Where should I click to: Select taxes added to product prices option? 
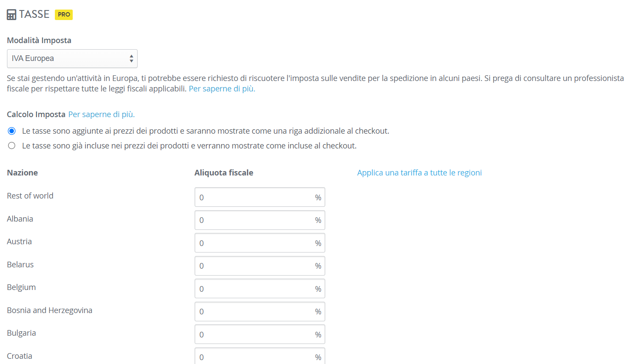click(x=12, y=131)
